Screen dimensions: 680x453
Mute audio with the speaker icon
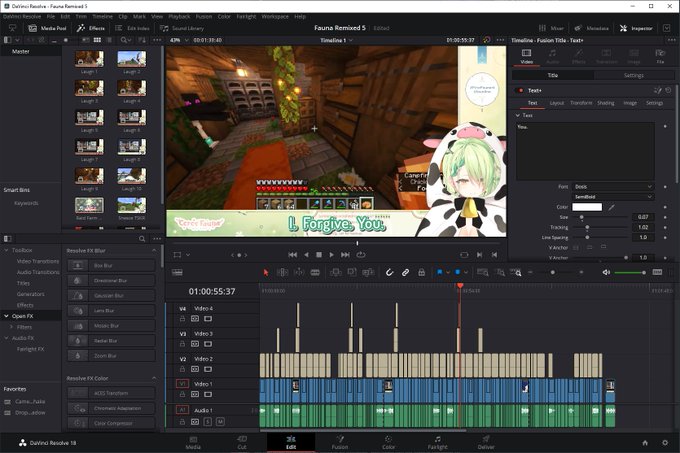pos(606,272)
